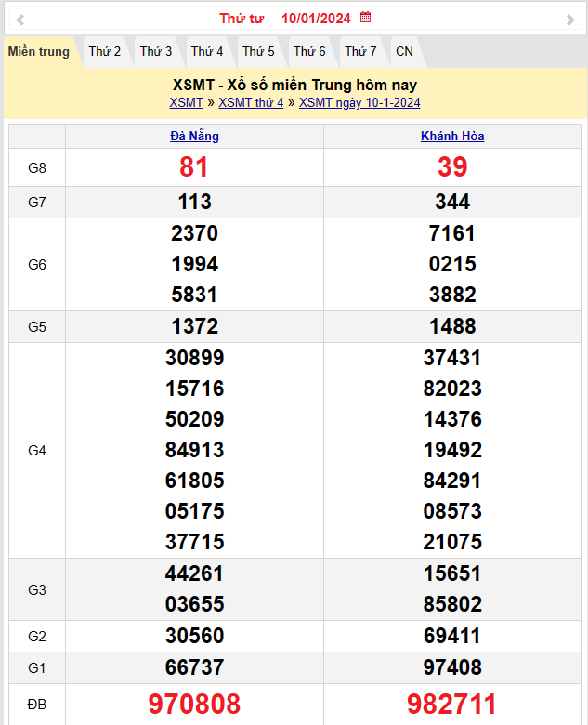The width and height of the screenshot is (588, 725).
Task: Click the G2 number 69411
Action: coord(452,636)
